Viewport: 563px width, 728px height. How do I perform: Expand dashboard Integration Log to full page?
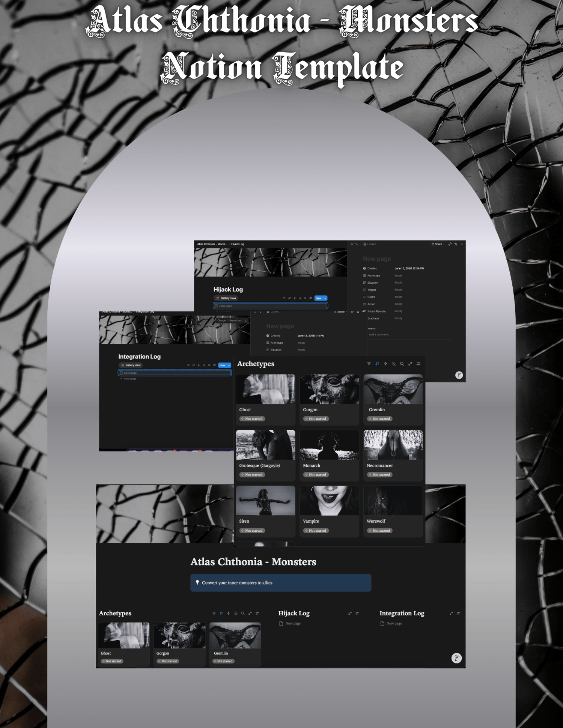451,613
